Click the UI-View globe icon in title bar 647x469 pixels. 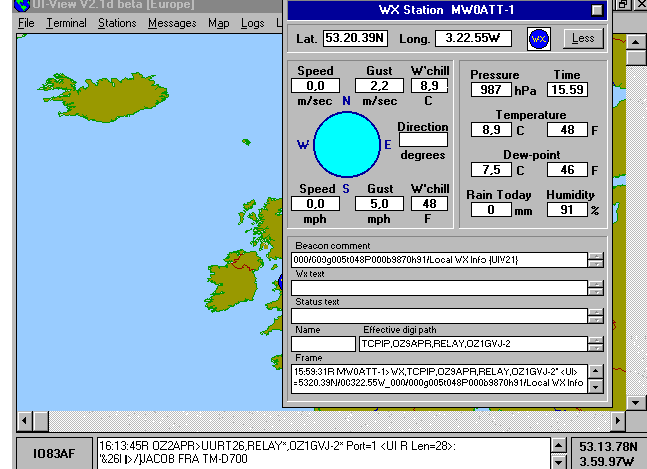(x=21, y=5)
